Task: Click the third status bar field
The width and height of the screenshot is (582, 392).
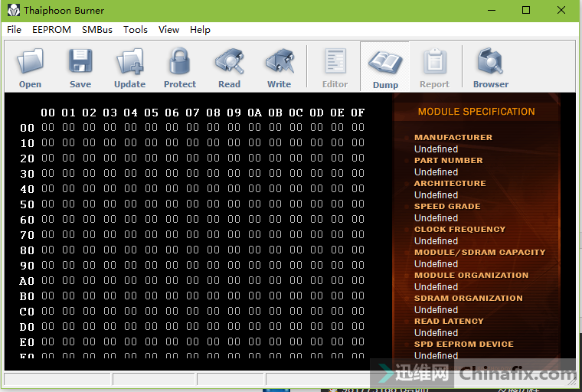Action: point(231,380)
